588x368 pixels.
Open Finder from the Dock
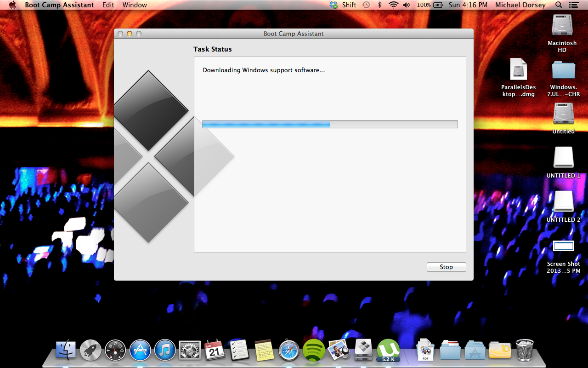[66, 351]
